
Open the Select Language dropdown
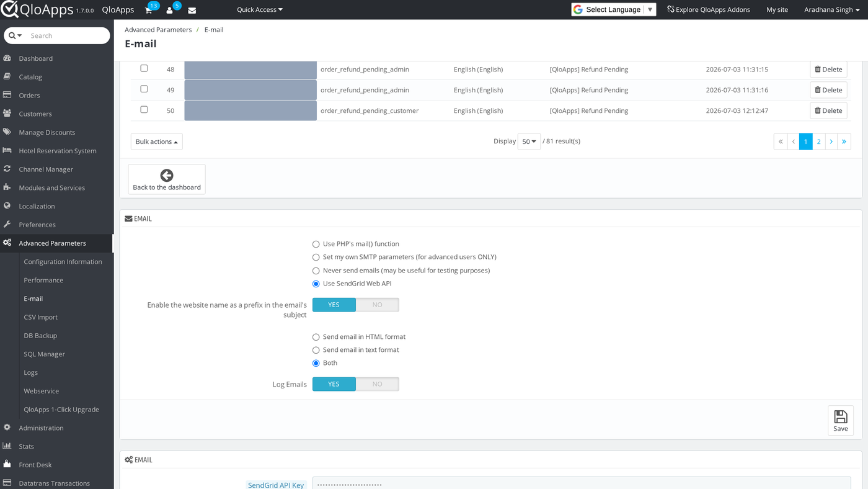pos(613,9)
